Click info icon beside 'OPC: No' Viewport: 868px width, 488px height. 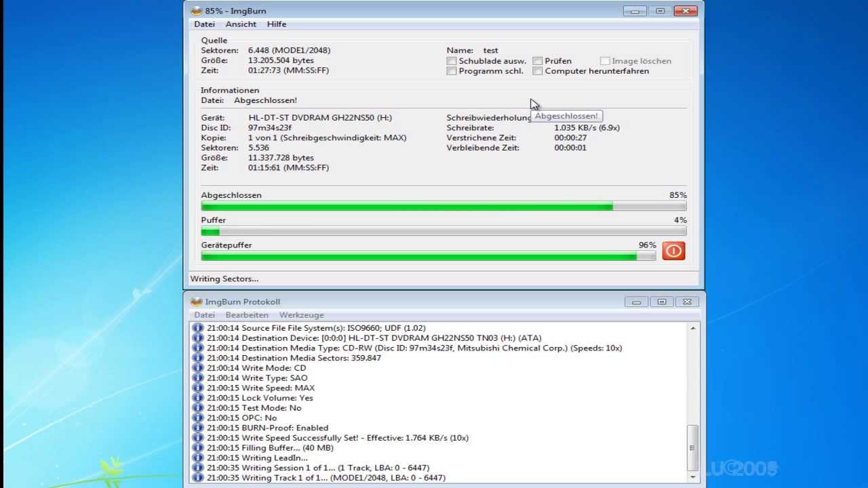pyautogui.click(x=198, y=418)
